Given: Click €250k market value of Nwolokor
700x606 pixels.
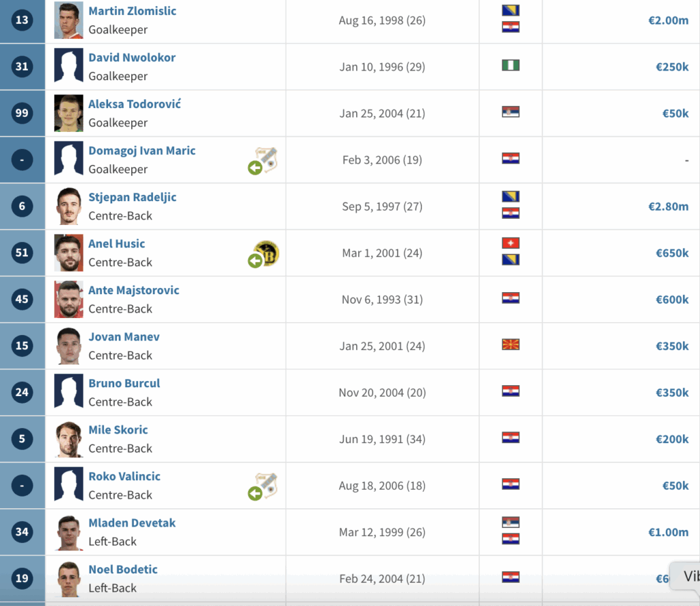Looking at the screenshot, I should coord(672,67).
